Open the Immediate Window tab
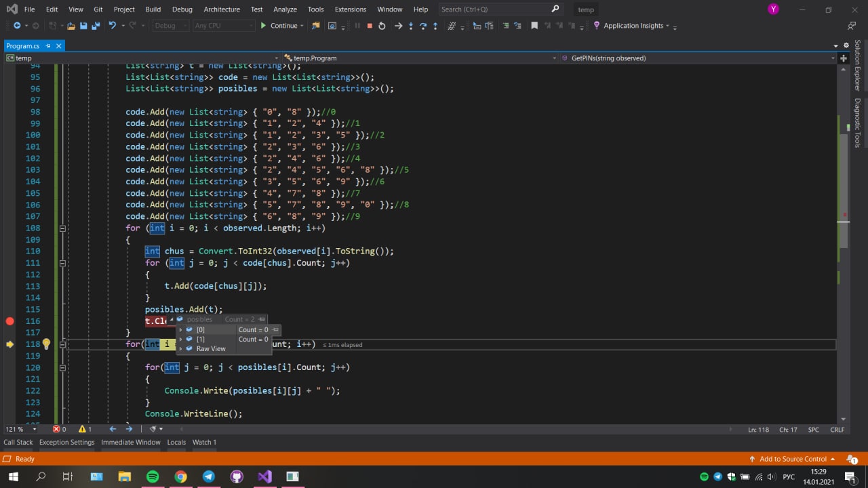Image resolution: width=868 pixels, height=488 pixels. 131,442
